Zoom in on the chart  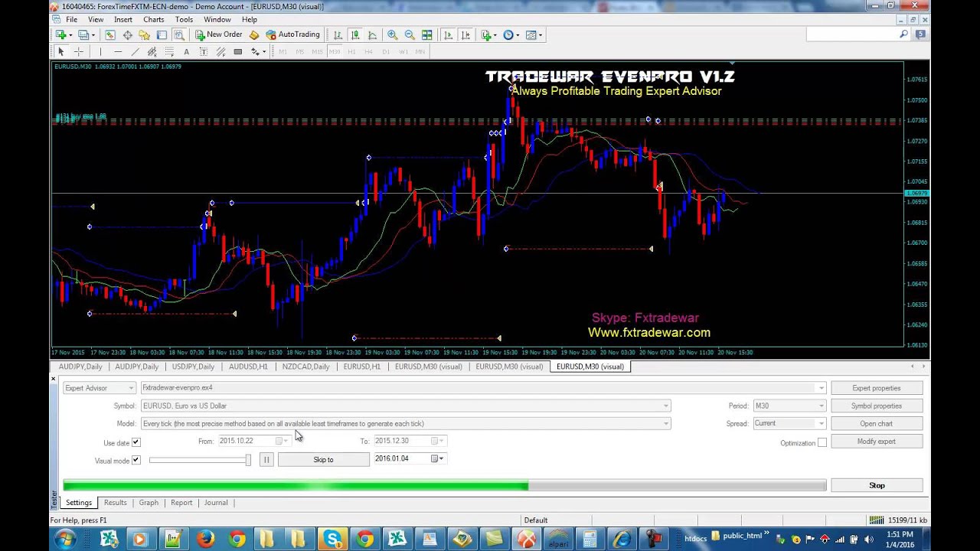pyautogui.click(x=392, y=34)
